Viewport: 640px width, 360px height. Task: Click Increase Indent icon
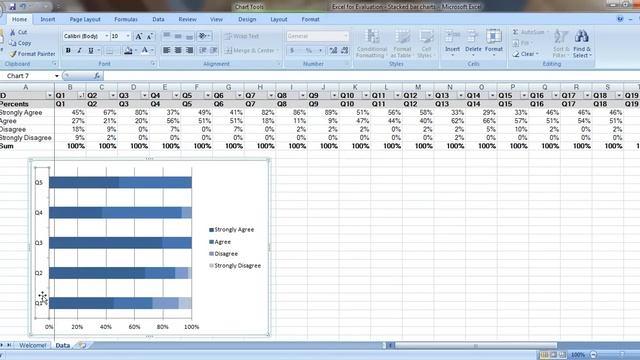(213, 50)
